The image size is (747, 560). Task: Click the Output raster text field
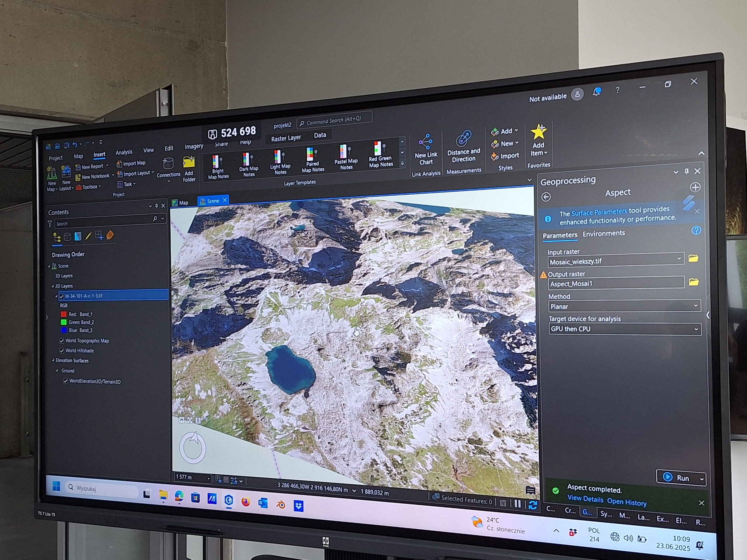pyautogui.click(x=616, y=283)
